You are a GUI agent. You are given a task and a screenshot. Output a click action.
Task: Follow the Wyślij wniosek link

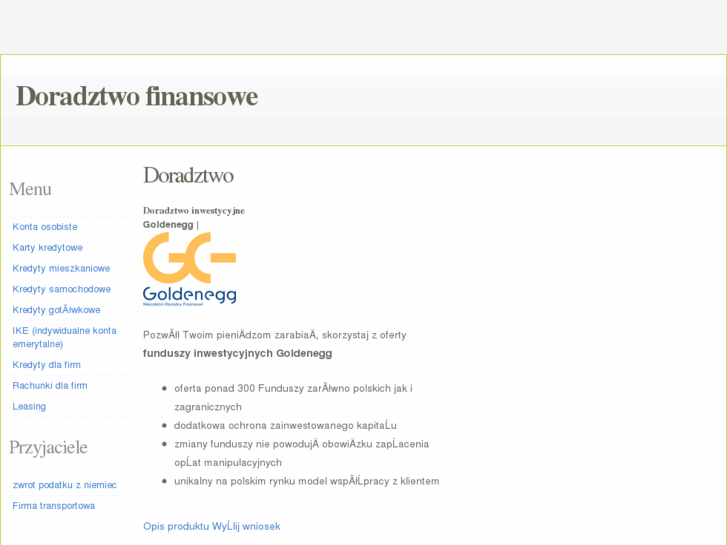(246, 526)
